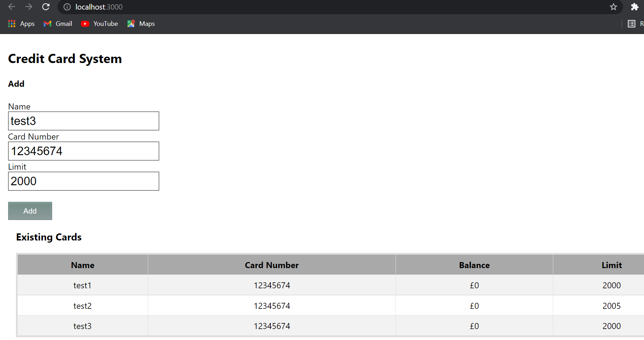Select card number cell in test1 row

point(272,285)
